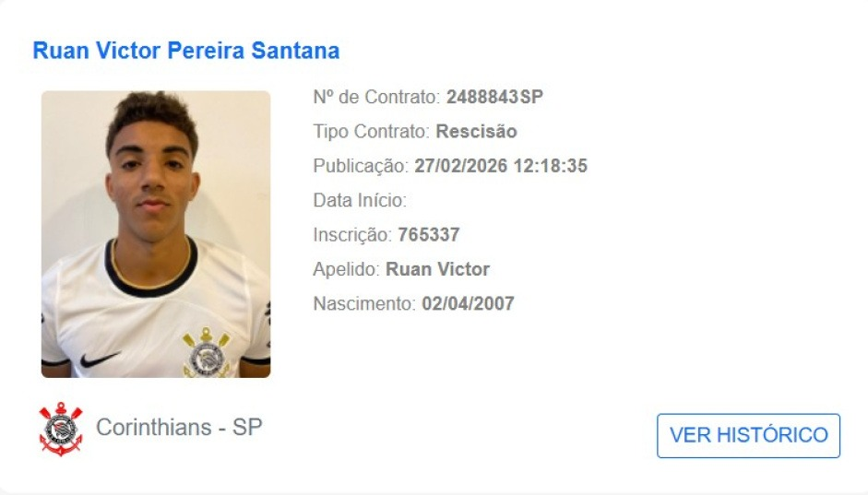Click the Corinthians crest icon beside the club name
Viewport: 868px width, 495px height.
61,430
